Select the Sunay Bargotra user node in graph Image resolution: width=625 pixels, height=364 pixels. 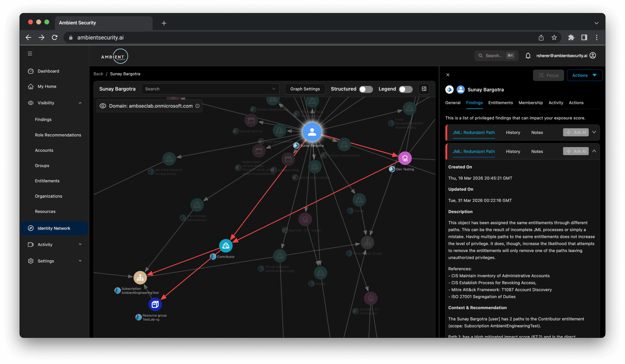[x=312, y=132]
